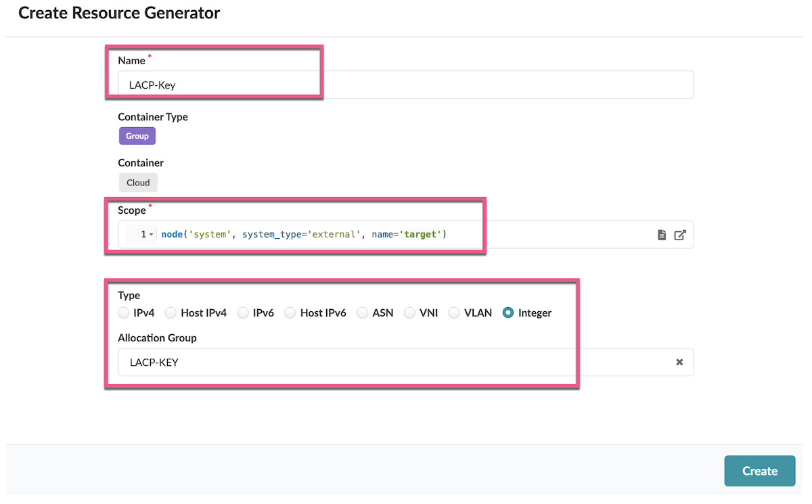Open the Allocation Group LACP-KEY dropdown

point(406,362)
